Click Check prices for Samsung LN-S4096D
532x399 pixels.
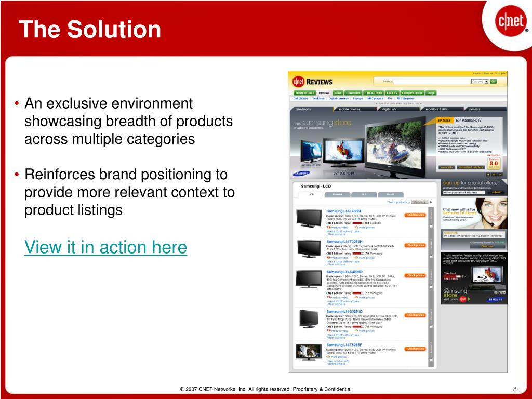[x=415, y=275]
